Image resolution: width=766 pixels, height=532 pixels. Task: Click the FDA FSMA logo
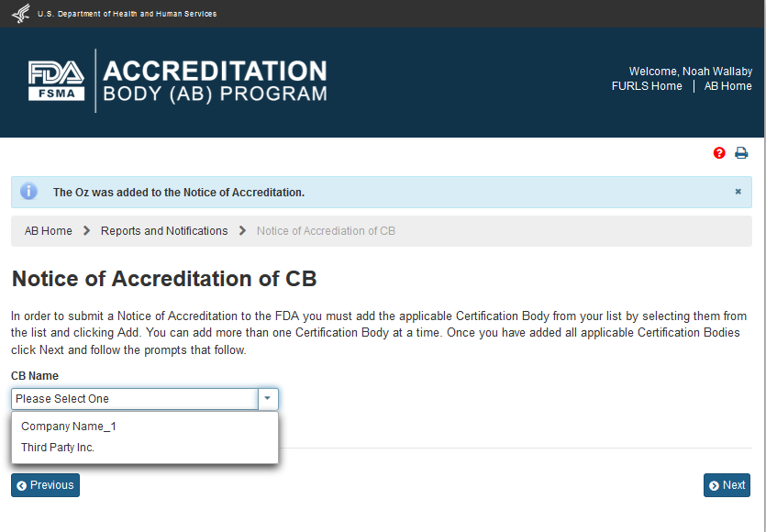coord(57,81)
